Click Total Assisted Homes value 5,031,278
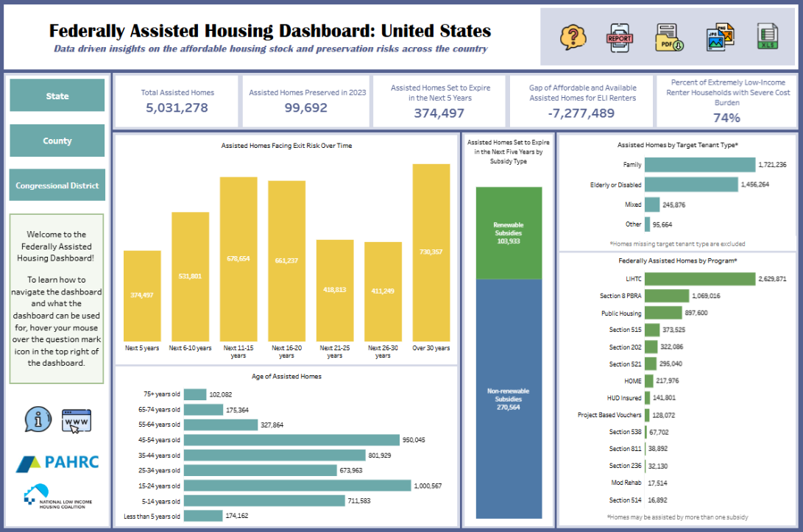This screenshot has width=803, height=532. pyautogui.click(x=177, y=108)
